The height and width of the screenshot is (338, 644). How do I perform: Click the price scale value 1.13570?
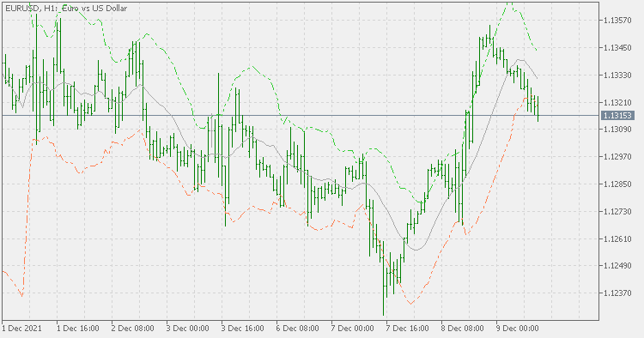[617, 20]
